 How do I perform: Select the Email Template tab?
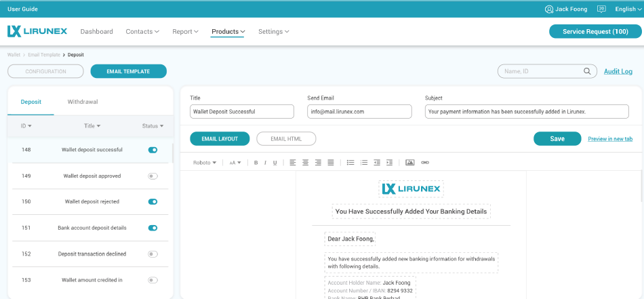(x=129, y=71)
